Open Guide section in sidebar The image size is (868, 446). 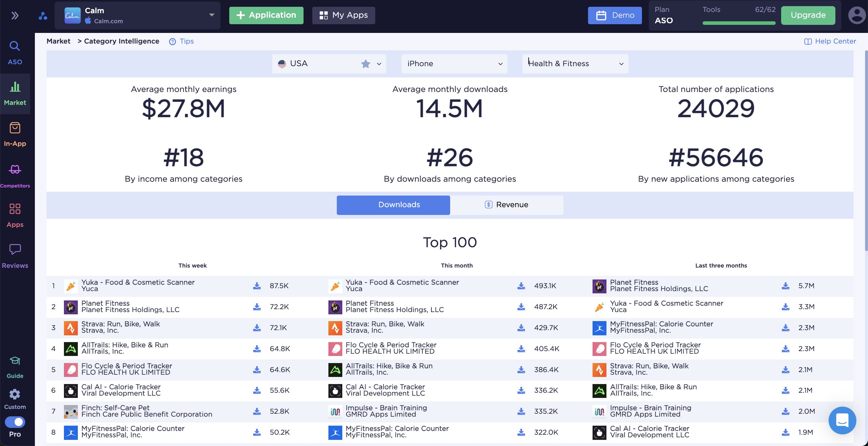(x=15, y=367)
